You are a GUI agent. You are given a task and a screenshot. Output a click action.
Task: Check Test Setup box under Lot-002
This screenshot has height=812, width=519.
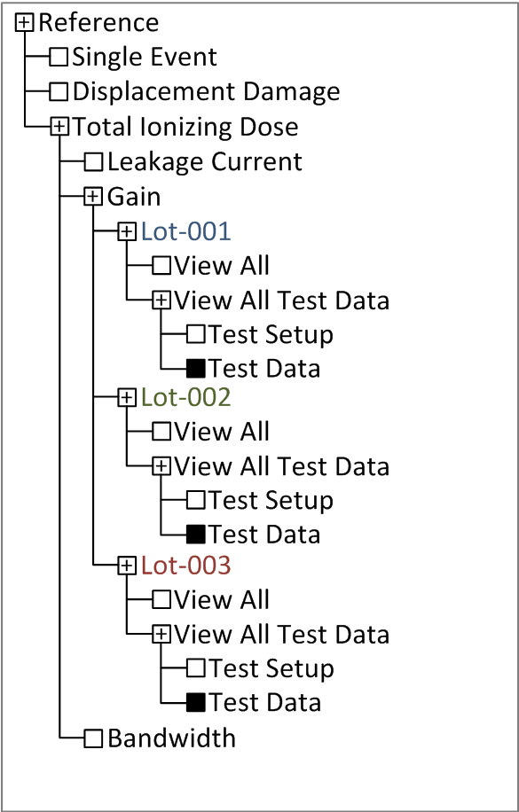(x=196, y=500)
